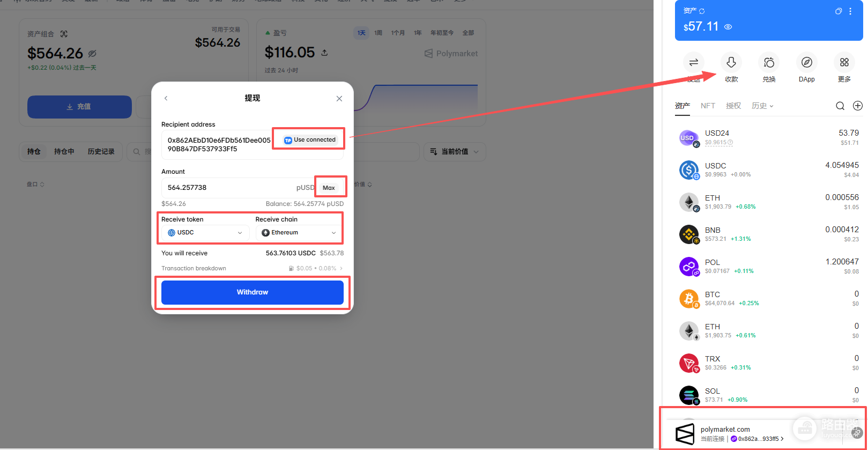Select the POL asset row
868x450 pixels.
pos(769,267)
